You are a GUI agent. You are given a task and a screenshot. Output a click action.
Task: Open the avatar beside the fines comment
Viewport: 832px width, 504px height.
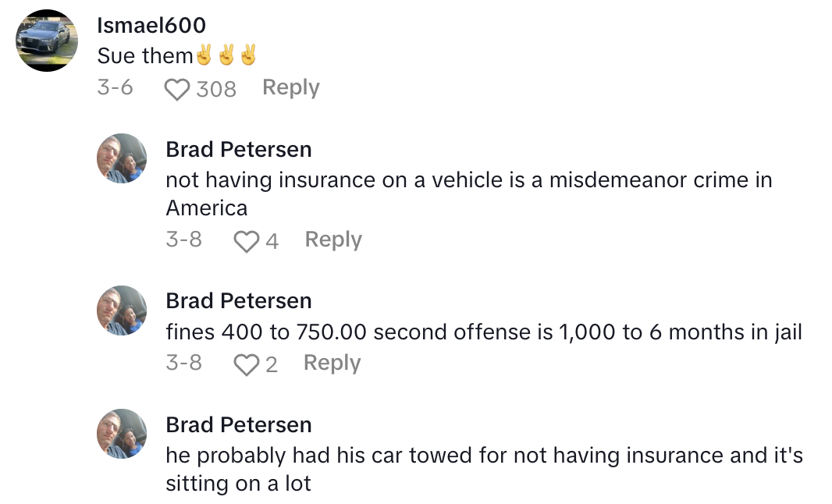tap(122, 309)
